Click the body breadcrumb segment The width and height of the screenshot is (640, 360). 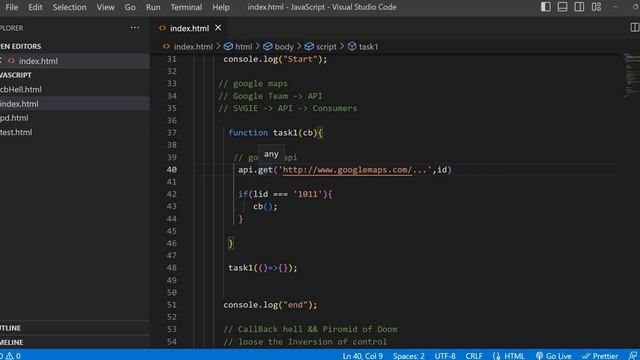tap(284, 47)
